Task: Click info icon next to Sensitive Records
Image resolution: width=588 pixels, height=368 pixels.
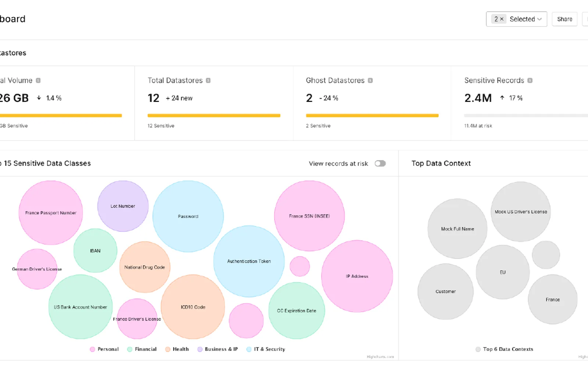Action: [530, 80]
